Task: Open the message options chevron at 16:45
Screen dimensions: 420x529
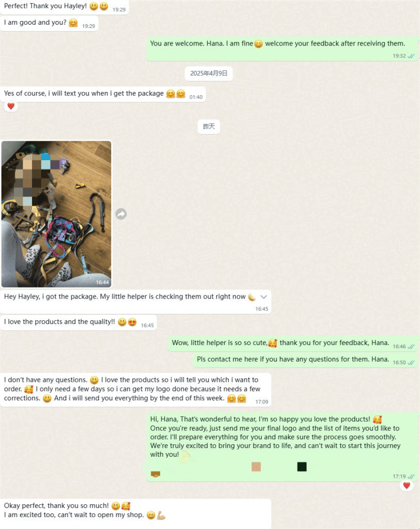Action: point(264,297)
